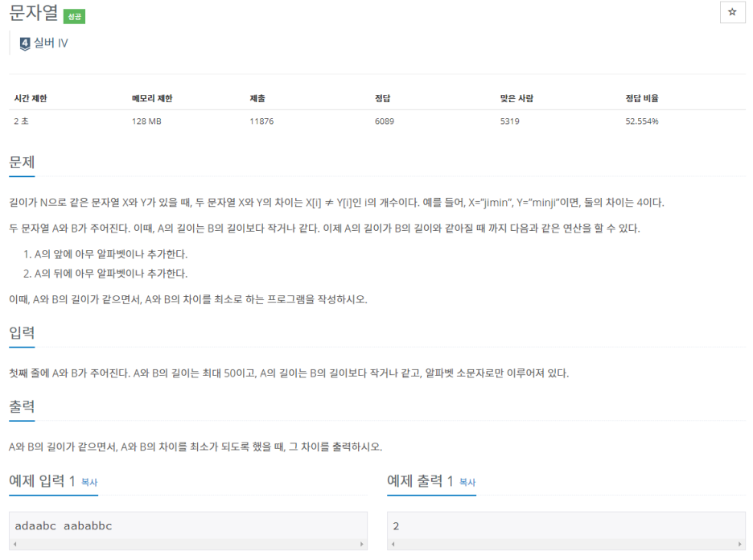Click the 맞은 사람 column header
The image size is (753, 560).
click(x=516, y=98)
